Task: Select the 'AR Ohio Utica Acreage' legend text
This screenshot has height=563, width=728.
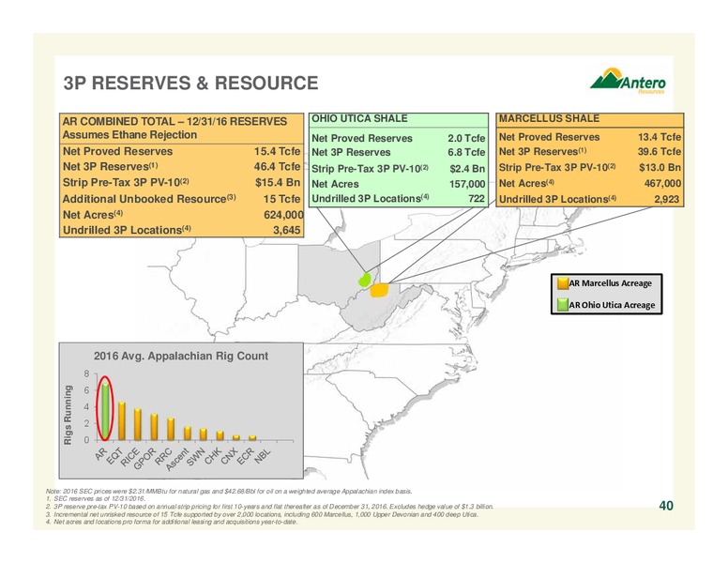Action: 613,305
